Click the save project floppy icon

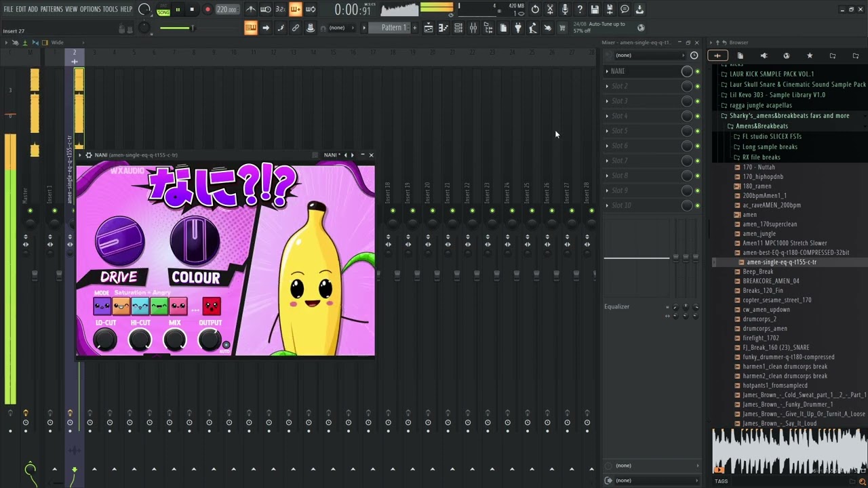pyautogui.click(x=595, y=9)
